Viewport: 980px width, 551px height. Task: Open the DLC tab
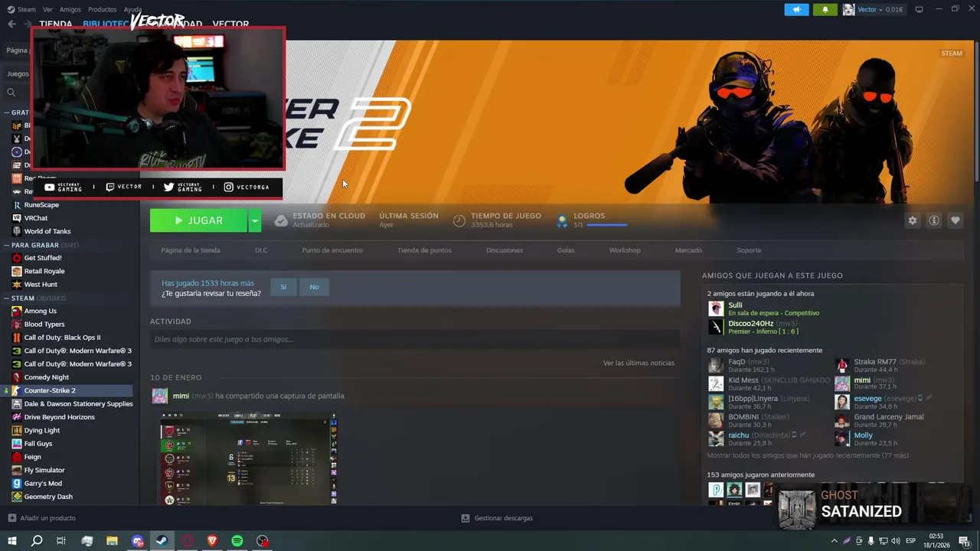[x=261, y=250]
